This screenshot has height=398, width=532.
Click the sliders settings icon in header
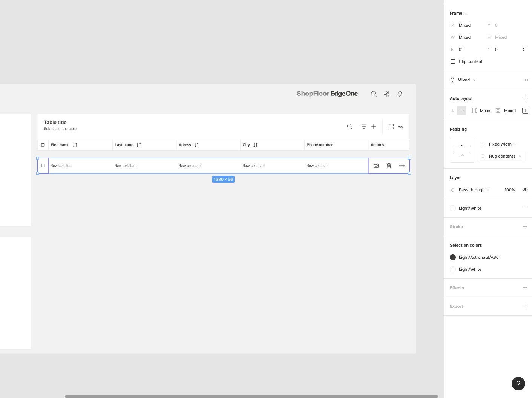coord(387,94)
